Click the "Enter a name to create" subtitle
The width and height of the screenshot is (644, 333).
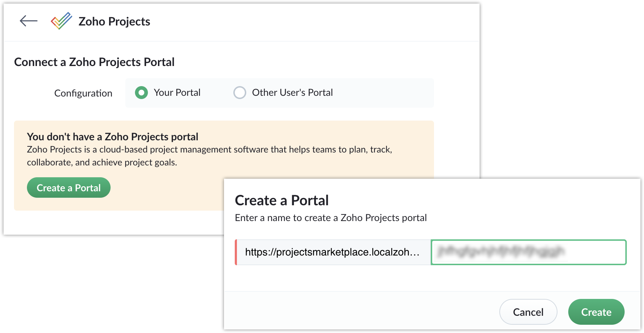[331, 218]
